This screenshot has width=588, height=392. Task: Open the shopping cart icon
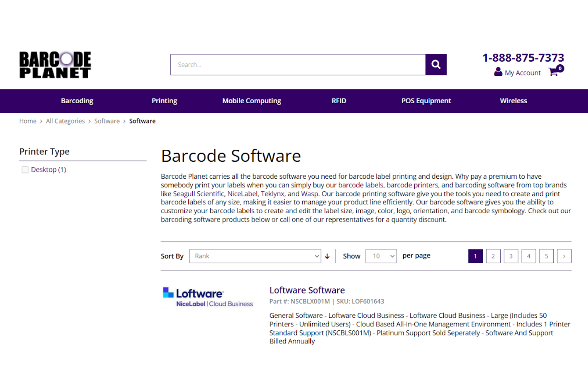click(x=554, y=72)
